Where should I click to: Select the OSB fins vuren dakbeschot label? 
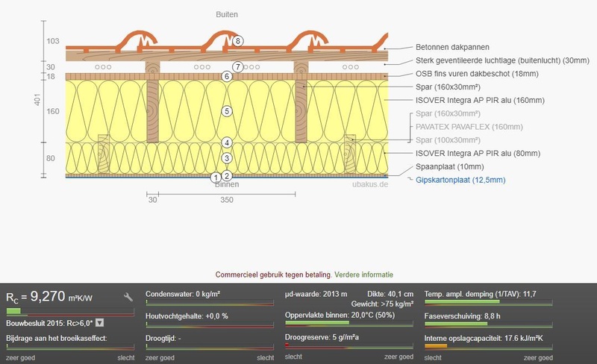[477, 74]
